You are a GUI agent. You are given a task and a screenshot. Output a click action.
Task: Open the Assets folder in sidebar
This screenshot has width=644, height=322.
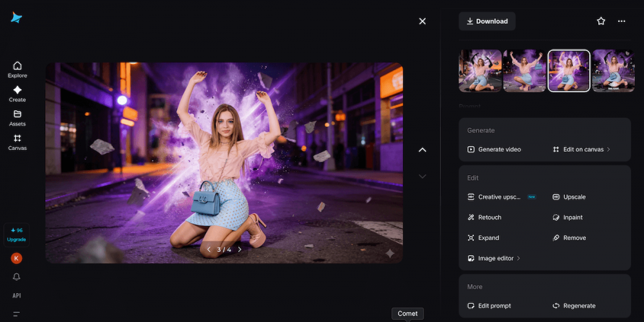click(x=17, y=118)
